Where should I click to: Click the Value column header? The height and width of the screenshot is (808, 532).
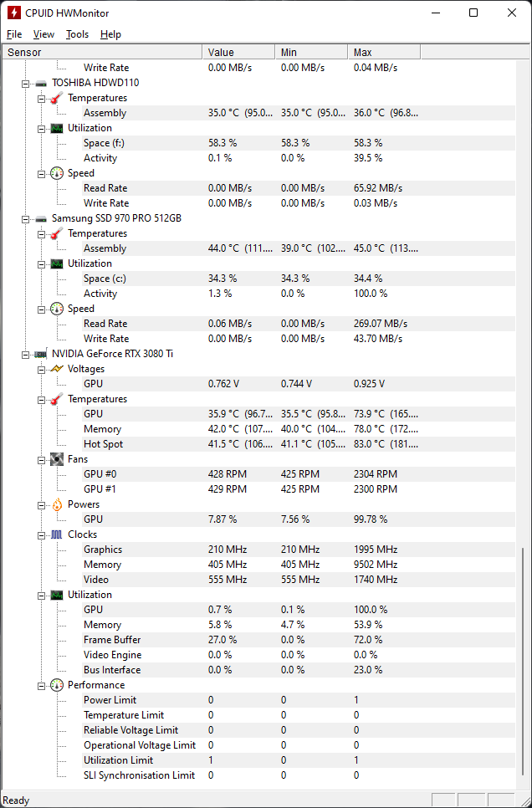click(x=238, y=52)
